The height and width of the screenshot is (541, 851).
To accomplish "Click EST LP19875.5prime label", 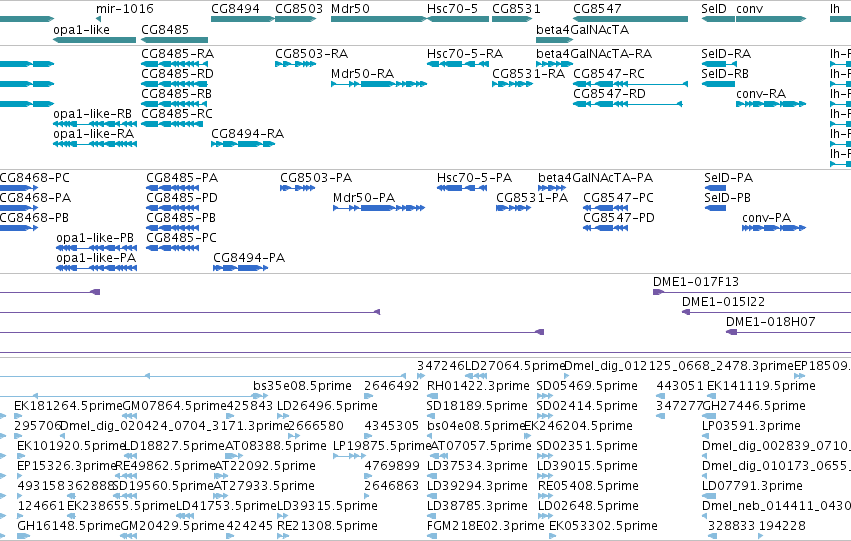I will point(382,445).
